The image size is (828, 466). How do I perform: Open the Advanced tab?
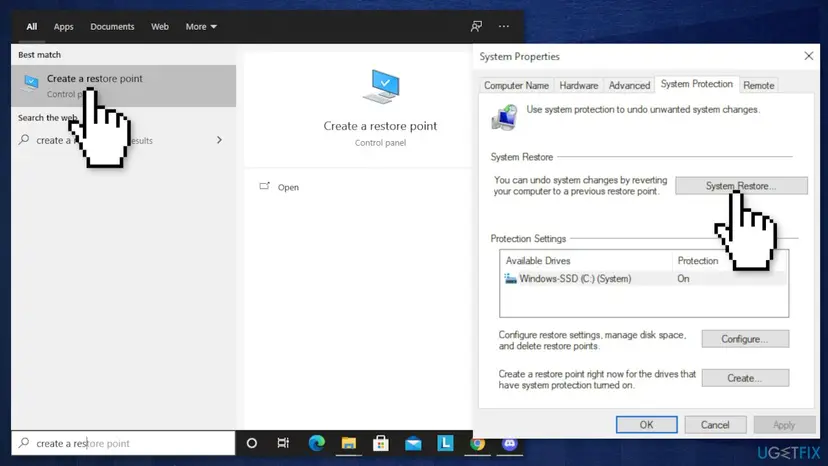point(629,86)
